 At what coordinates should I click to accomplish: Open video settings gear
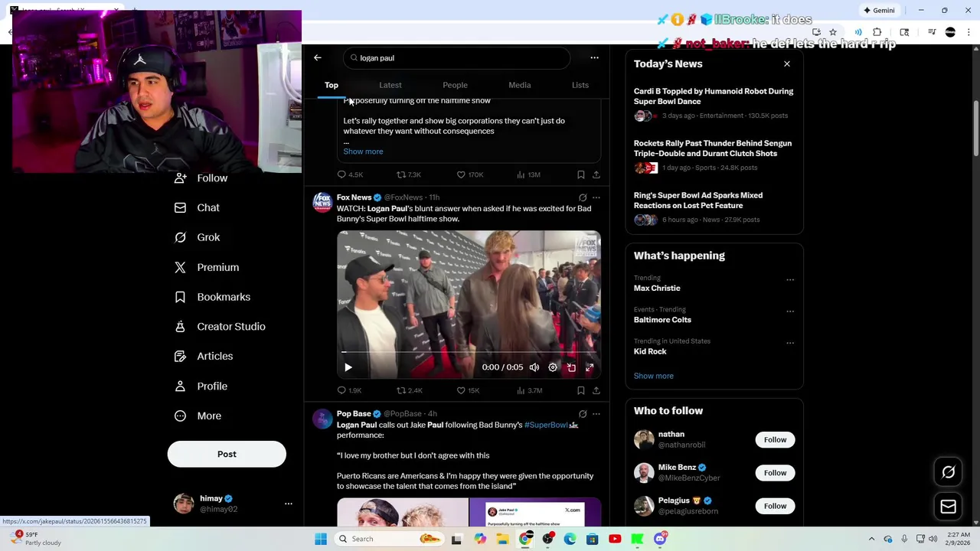pos(553,367)
